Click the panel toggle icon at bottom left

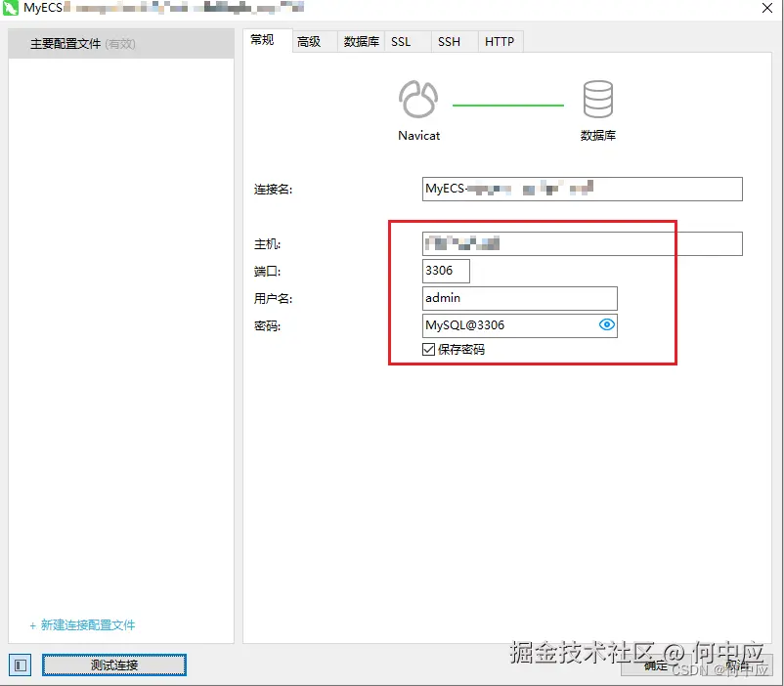point(20,665)
